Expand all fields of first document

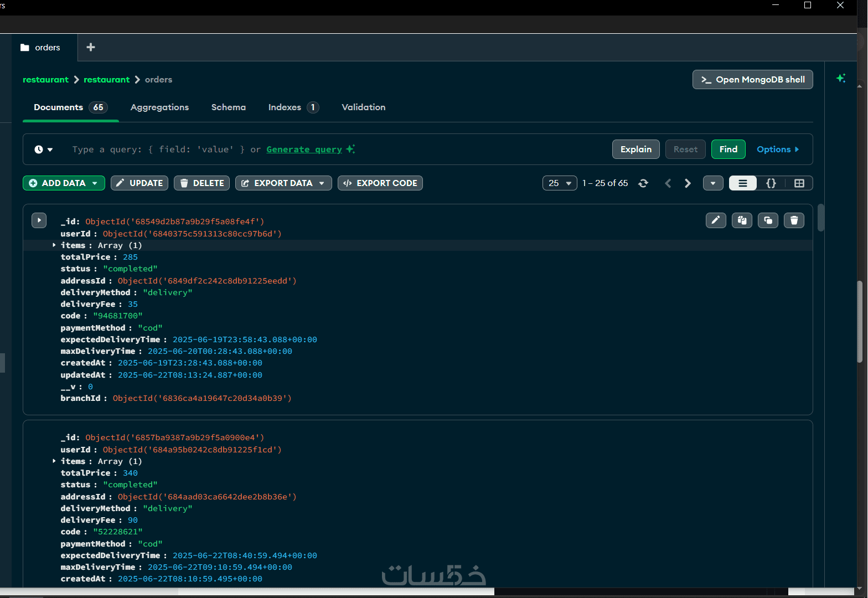point(39,220)
